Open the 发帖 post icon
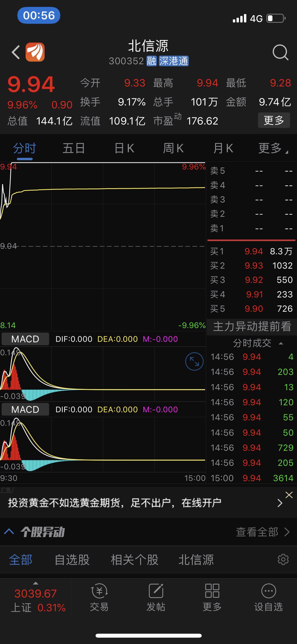The width and height of the screenshot is (297, 644). pos(156,598)
